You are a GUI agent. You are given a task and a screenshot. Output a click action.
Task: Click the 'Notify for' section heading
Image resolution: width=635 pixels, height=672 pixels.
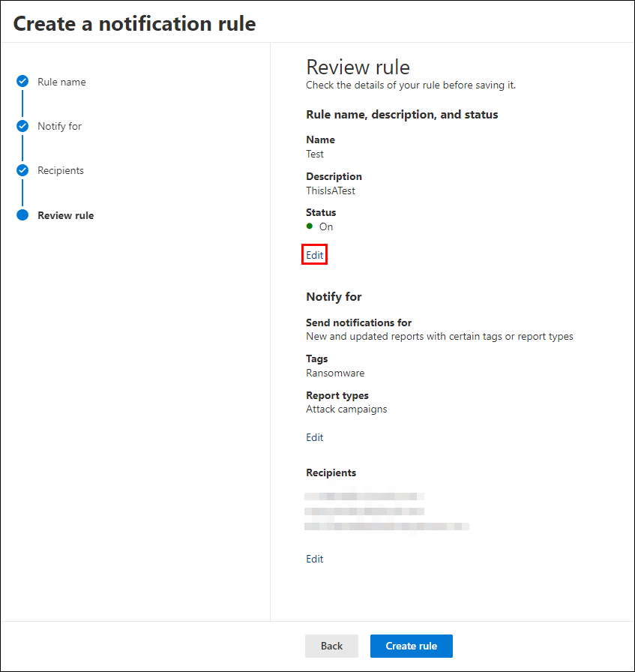click(x=334, y=296)
